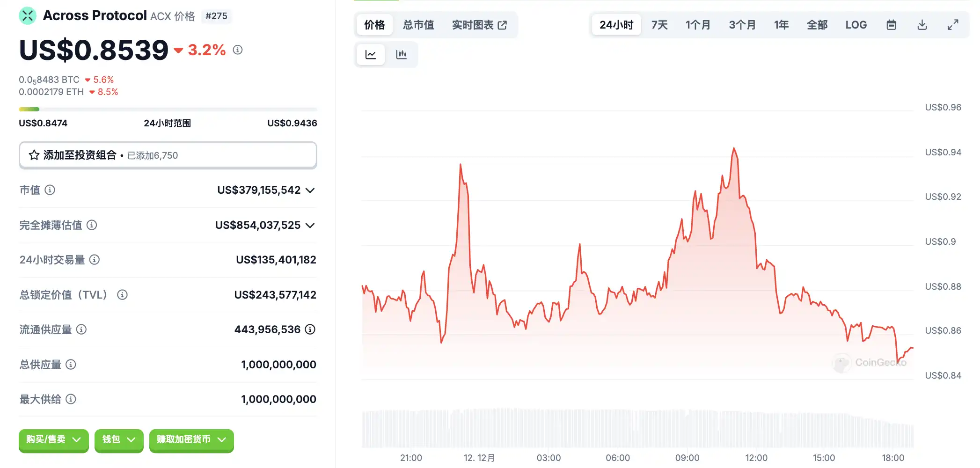
Task: Switch to candlestick chart icon
Action: click(401, 55)
